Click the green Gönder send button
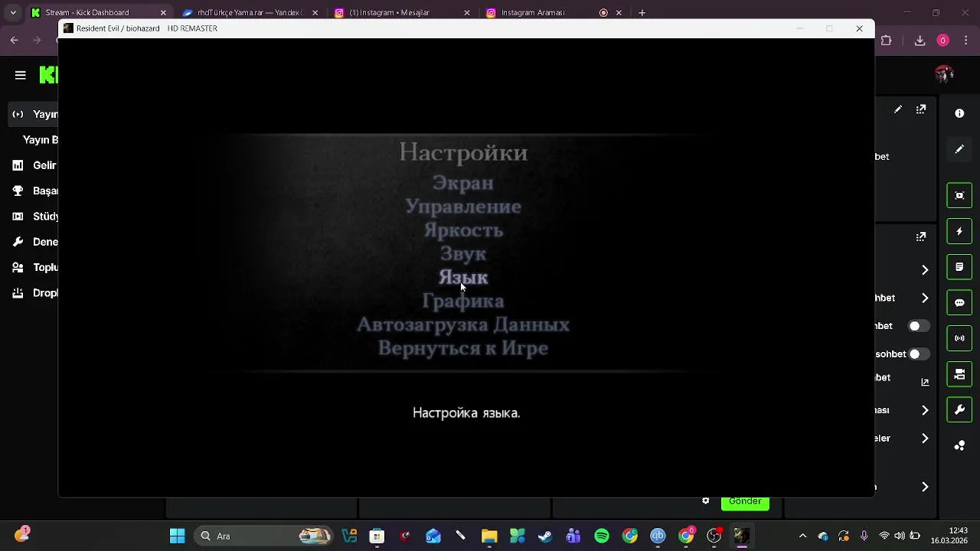Image resolution: width=980 pixels, height=551 pixels. click(x=745, y=503)
